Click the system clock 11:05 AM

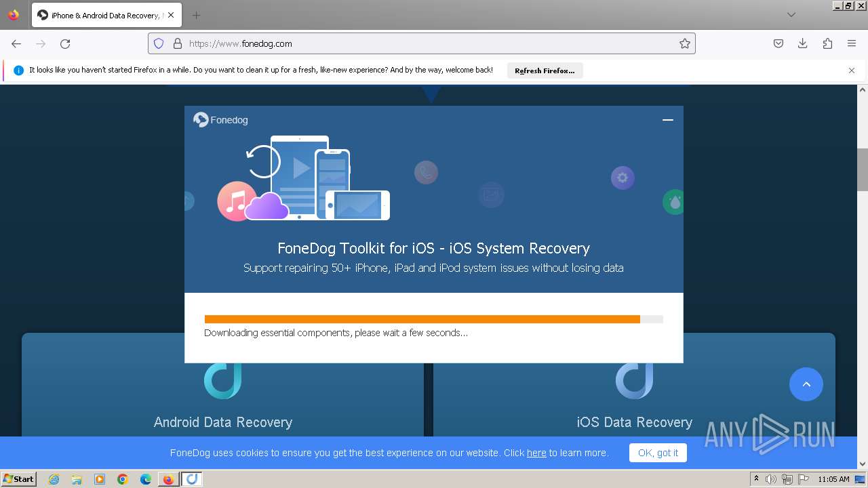pos(833,479)
